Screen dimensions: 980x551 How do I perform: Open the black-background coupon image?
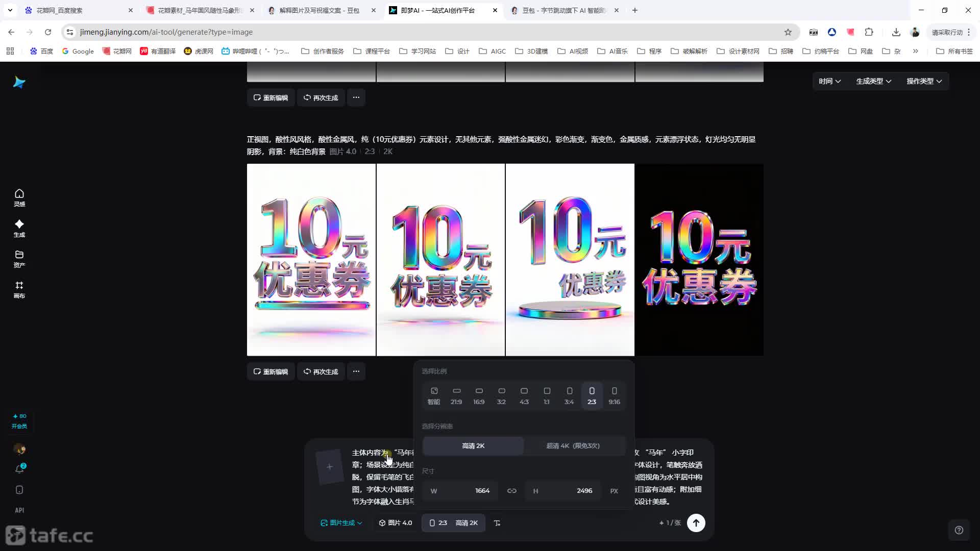tap(699, 260)
